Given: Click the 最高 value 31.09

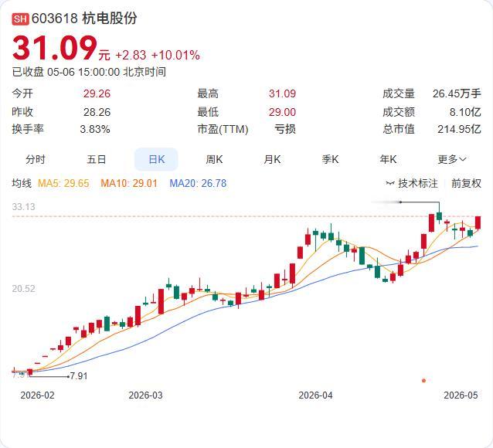Looking at the screenshot, I should 282,93.
